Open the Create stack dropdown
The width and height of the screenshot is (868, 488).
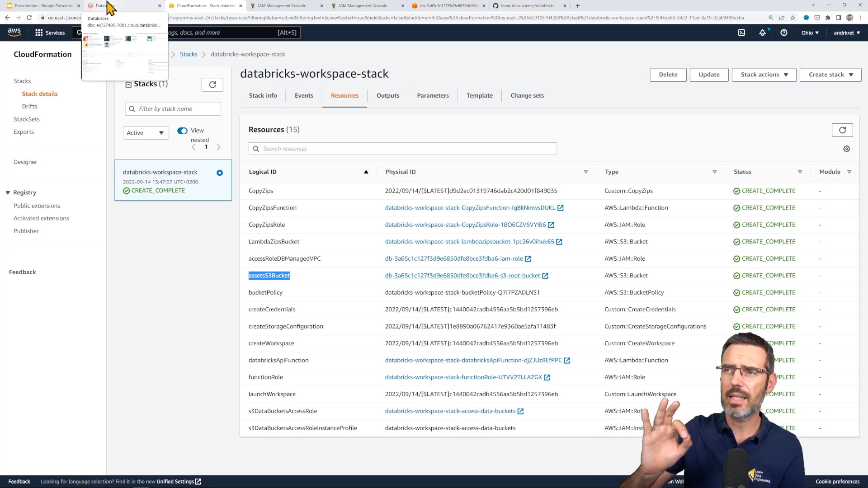[x=830, y=75]
